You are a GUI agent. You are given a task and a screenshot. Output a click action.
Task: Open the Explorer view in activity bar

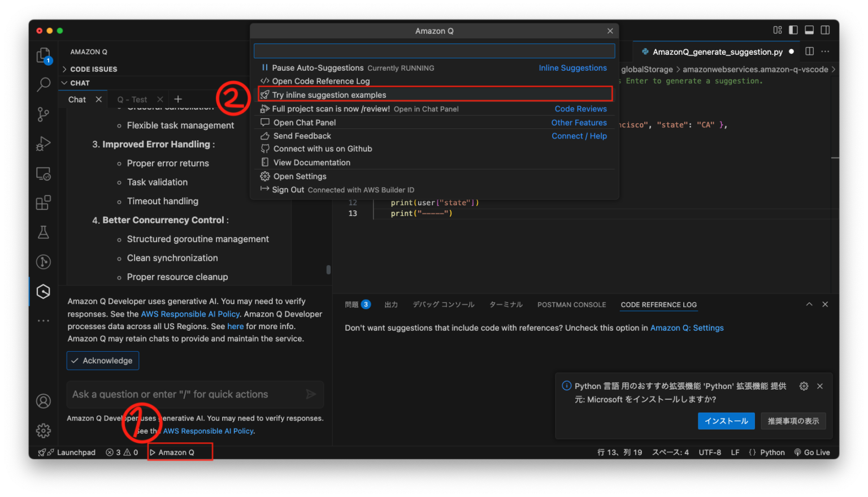tap(43, 55)
